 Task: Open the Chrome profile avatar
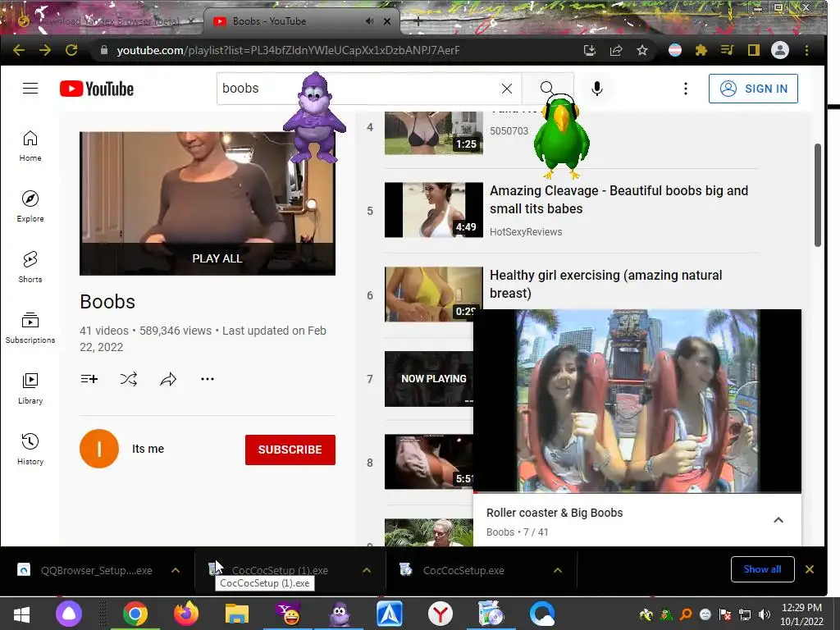780,50
